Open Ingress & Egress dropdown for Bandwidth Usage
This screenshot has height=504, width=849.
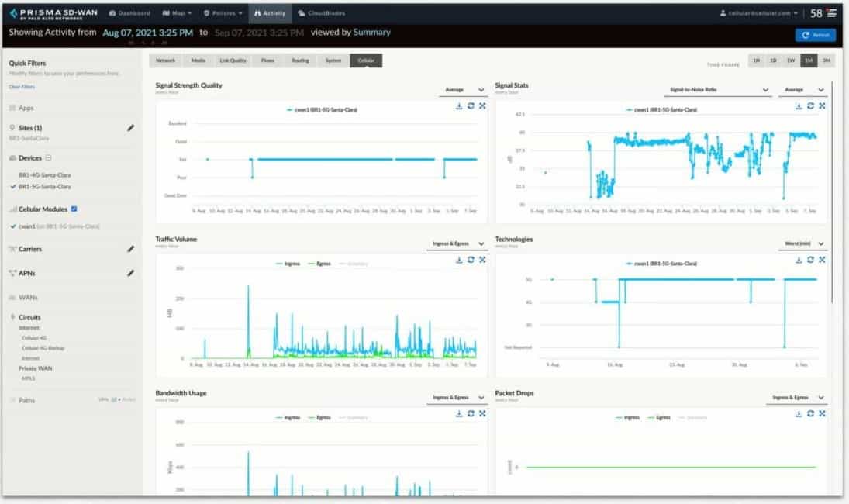[x=457, y=397]
